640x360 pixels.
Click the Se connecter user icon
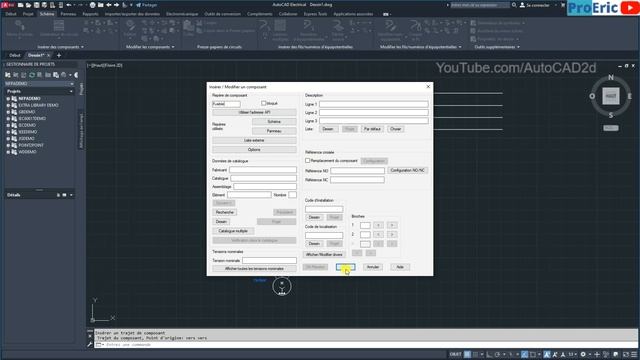pos(522,5)
